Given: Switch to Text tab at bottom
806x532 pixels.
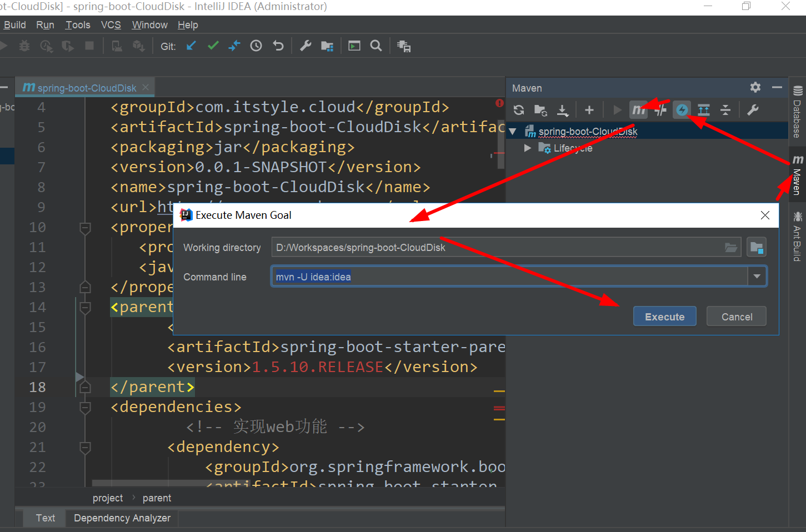Looking at the screenshot, I should click(45, 518).
